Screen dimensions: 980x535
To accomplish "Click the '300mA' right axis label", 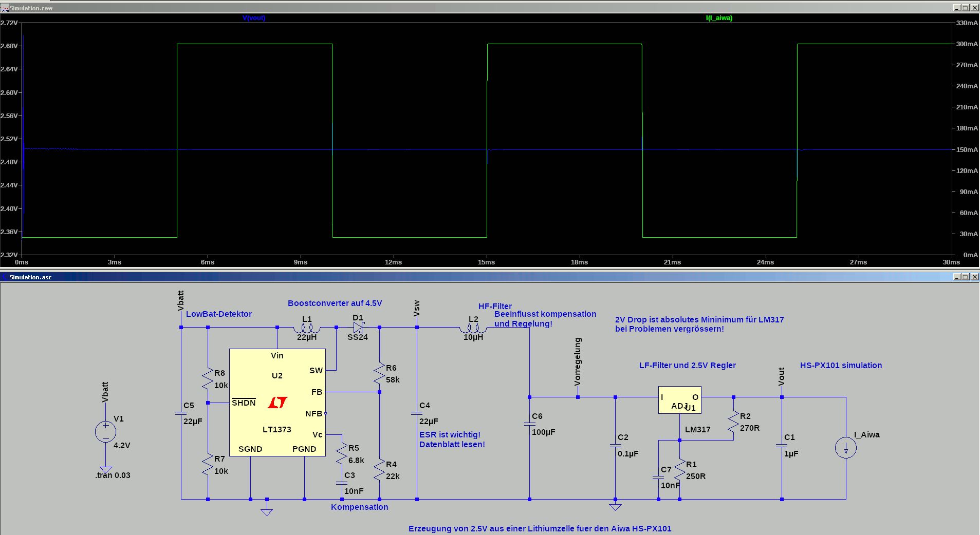I will (x=967, y=44).
